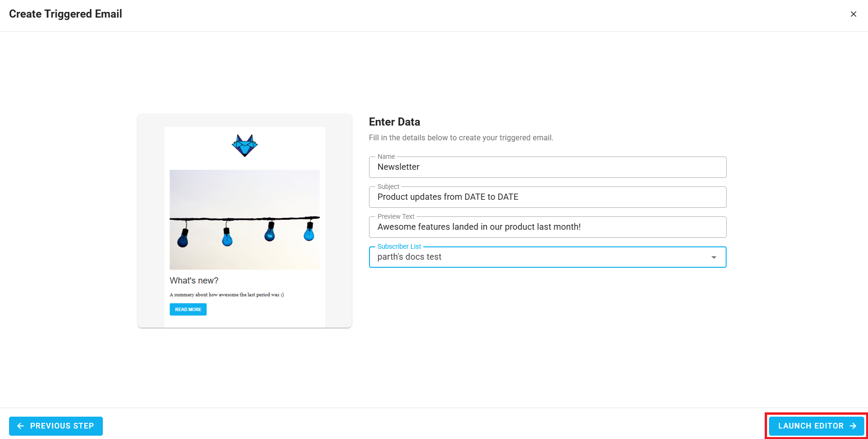Select the Subject field text
This screenshot has height=439, width=868.
(548, 197)
